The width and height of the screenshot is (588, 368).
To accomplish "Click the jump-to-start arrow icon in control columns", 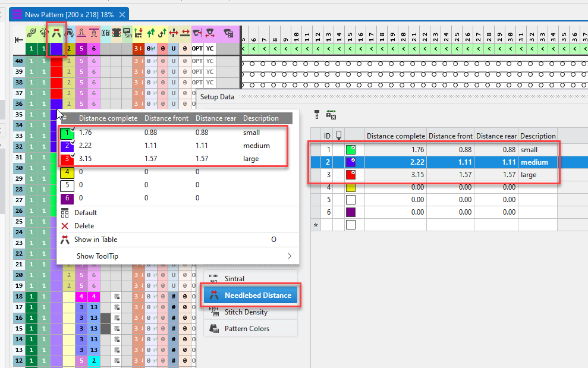I will tap(18, 40).
